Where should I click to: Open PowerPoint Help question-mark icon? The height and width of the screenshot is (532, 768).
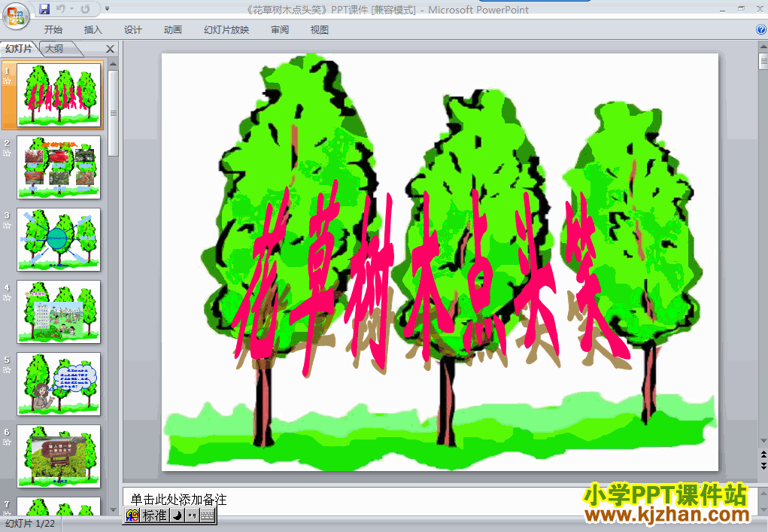click(x=761, y=29)
